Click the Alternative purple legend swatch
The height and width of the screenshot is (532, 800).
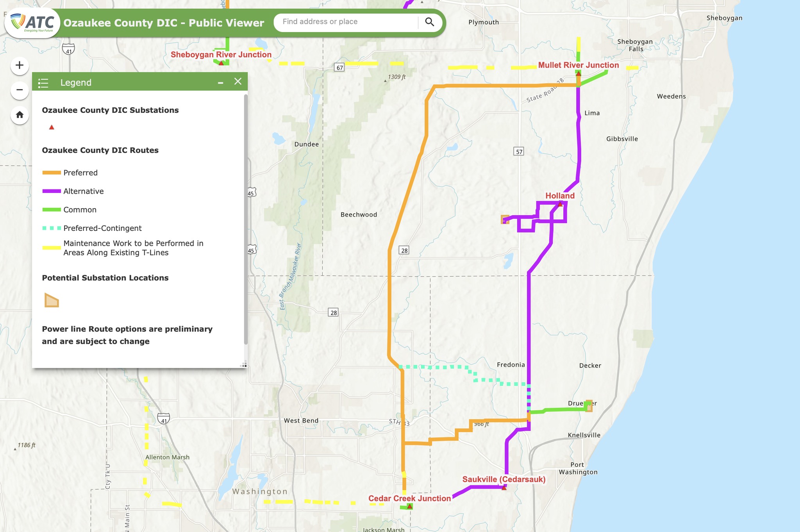click(52, 191)
